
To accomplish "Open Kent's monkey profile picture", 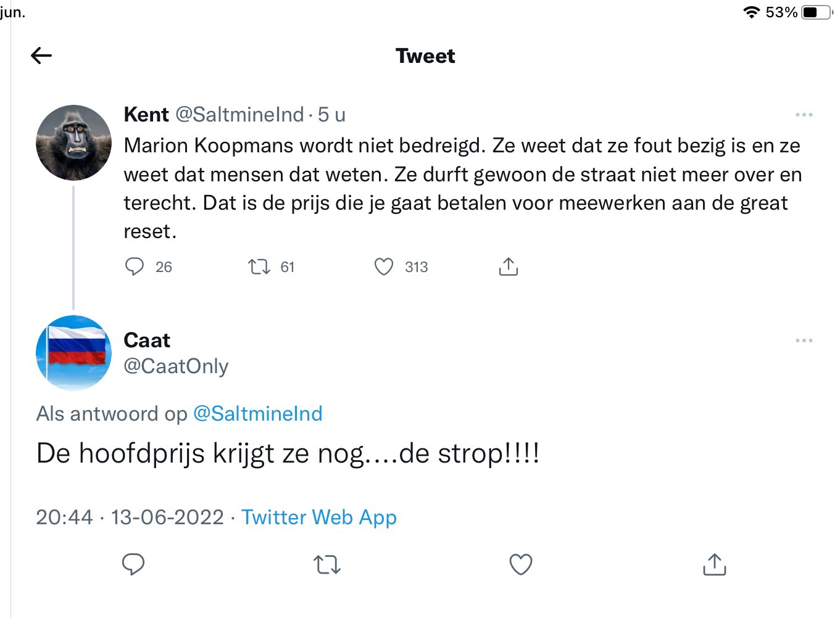I will pos(73,142).
